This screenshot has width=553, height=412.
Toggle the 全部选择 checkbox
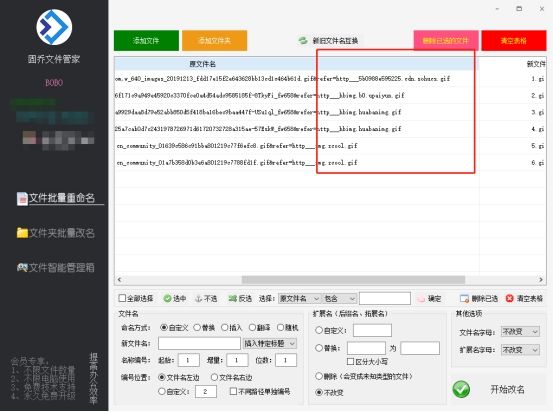(x=122, y=298)
